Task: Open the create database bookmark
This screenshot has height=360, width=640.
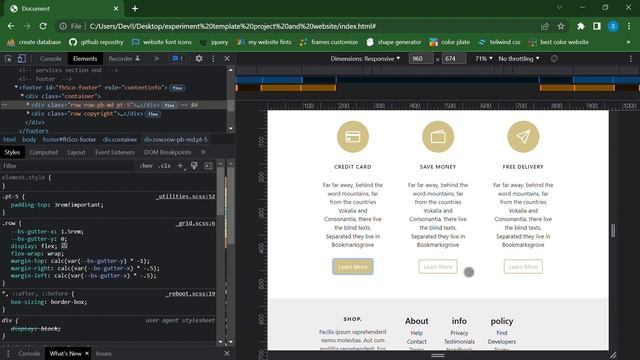Action: pos(34,42)
